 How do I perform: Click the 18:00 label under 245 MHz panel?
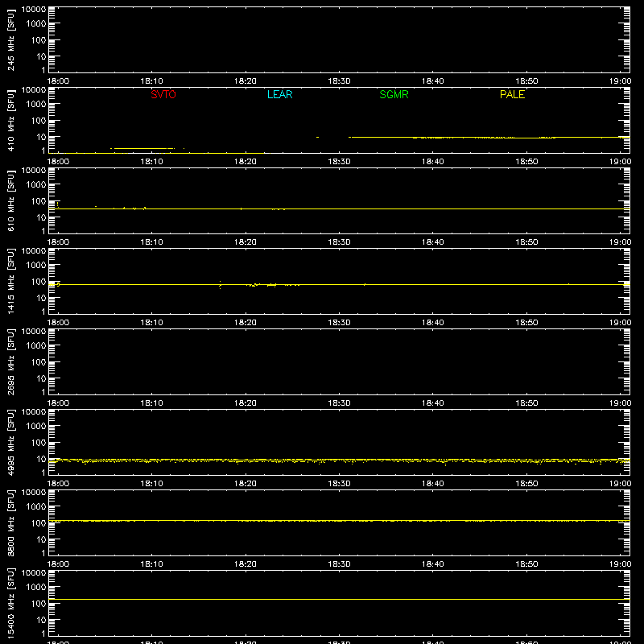click(58, 81)
